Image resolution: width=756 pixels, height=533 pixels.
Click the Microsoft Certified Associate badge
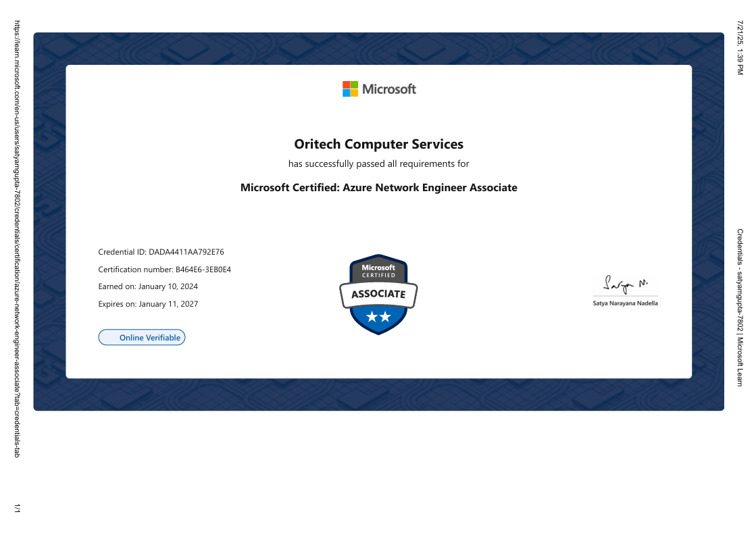tap(378, 295)
